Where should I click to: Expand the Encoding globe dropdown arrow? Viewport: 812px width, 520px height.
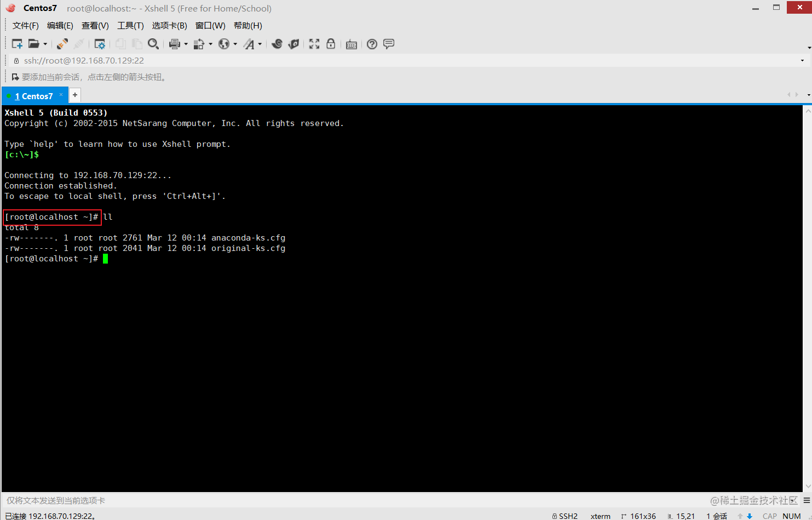coord(235,44)
